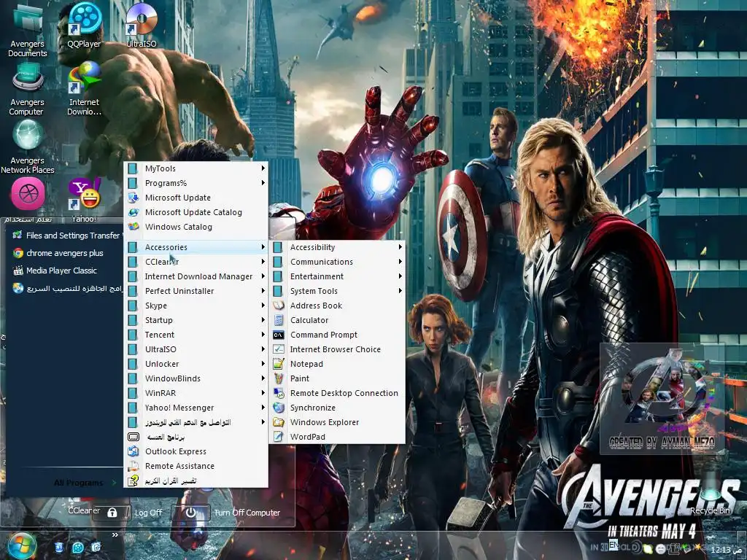
Task: Click the All Programs button
Action: (x=85, y=483)
